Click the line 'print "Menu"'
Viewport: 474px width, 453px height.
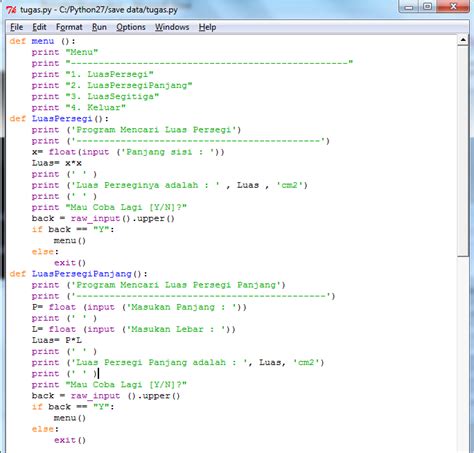pyautogui.click(x=65, y=52)
